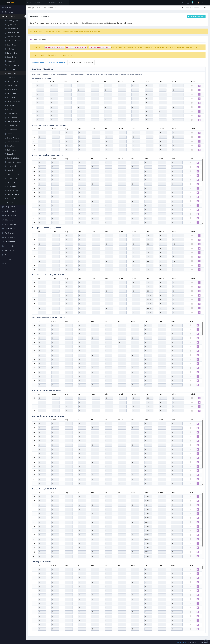Switch to the Temel / Ek Bonuslar tab

[x=57, y=63]
